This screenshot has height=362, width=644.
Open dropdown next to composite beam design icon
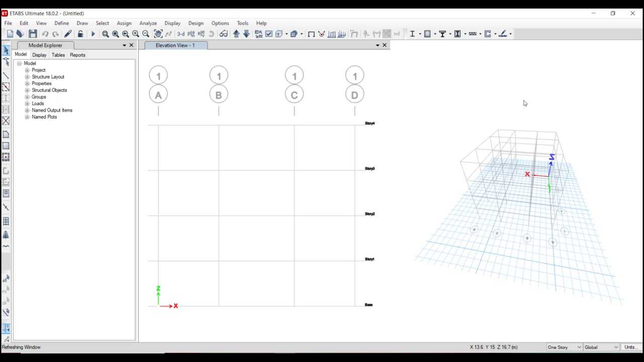coord(450,34)
